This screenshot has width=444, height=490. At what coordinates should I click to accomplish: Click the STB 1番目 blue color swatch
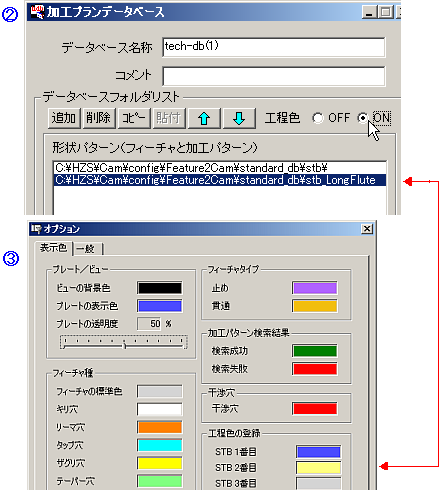[x=319, y=452]
